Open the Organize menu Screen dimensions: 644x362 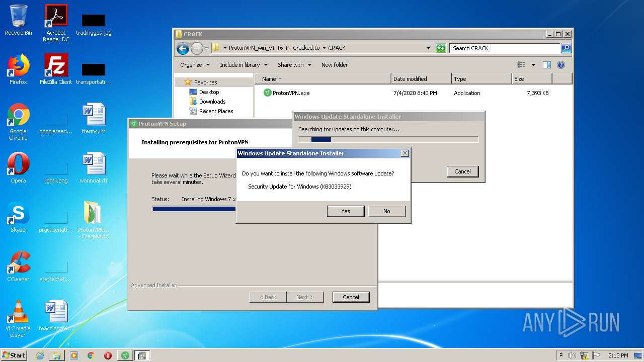(195, 65)
